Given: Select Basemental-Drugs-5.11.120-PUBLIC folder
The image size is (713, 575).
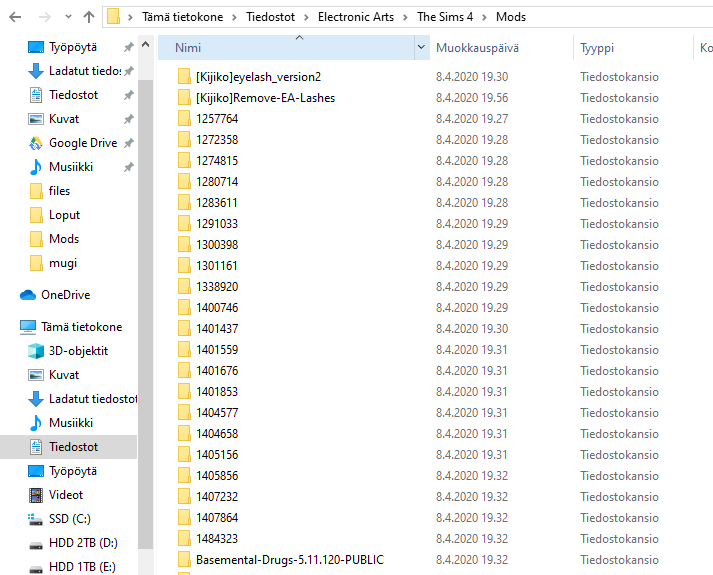Looking at the screenshot, I should click(x=290, y=560).
